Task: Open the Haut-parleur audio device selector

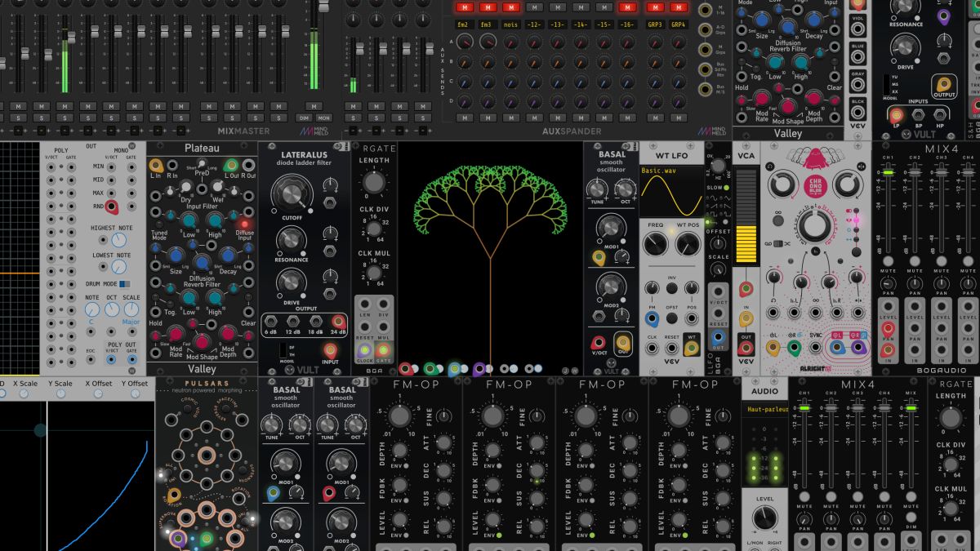Action: pyautogui.click(x=765, y=410)
